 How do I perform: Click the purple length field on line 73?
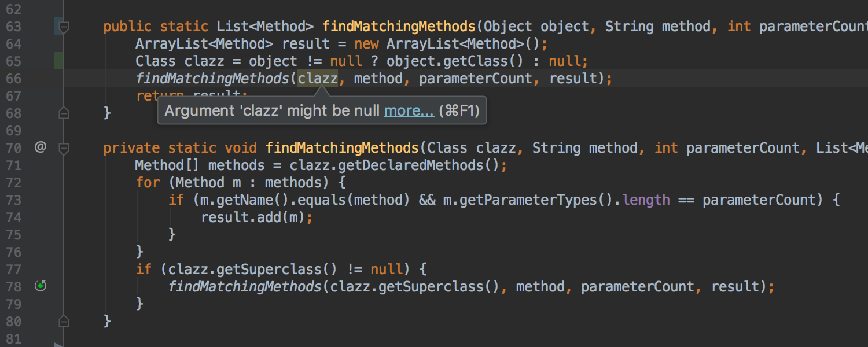646,200
